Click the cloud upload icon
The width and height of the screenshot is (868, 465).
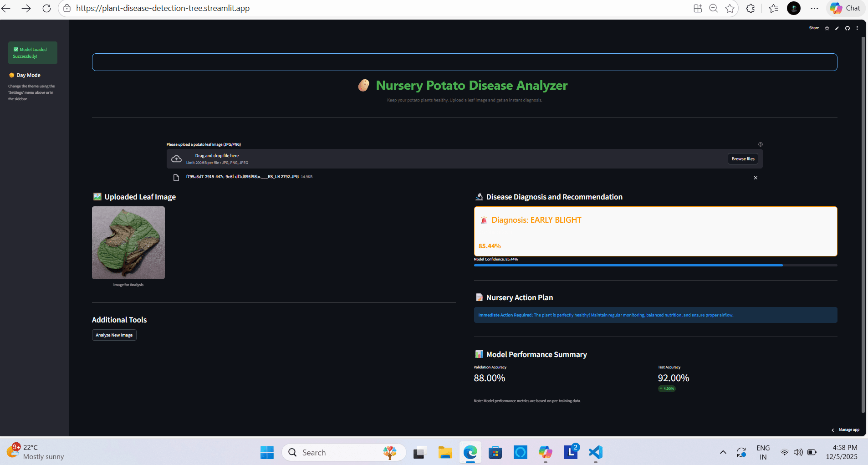point(176,159)
